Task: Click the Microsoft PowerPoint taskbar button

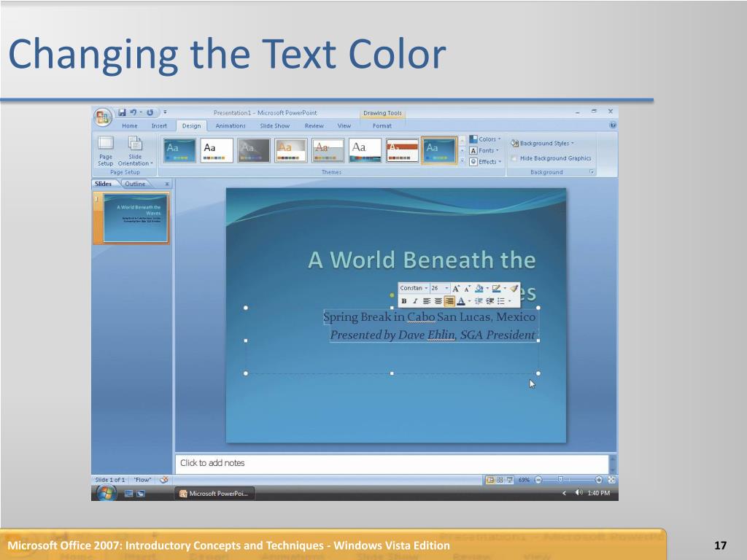Action: coord(214,494)
